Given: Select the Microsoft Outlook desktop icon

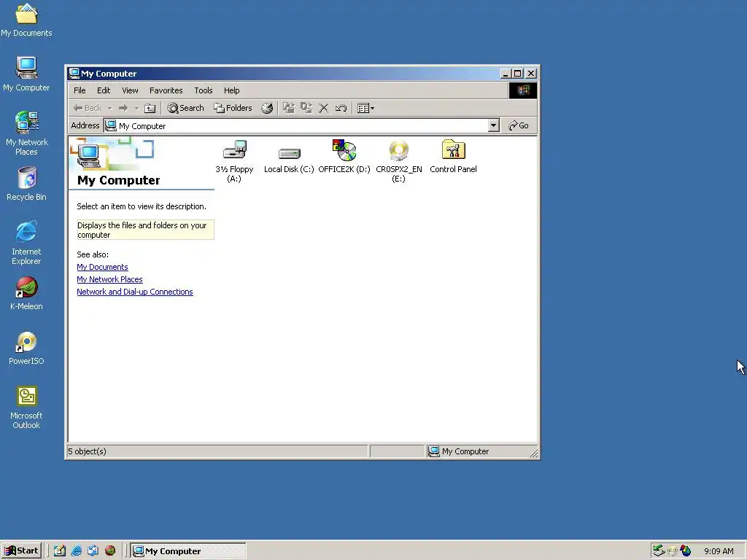Looking at the screenshot, I should click(x=26, y=408).
